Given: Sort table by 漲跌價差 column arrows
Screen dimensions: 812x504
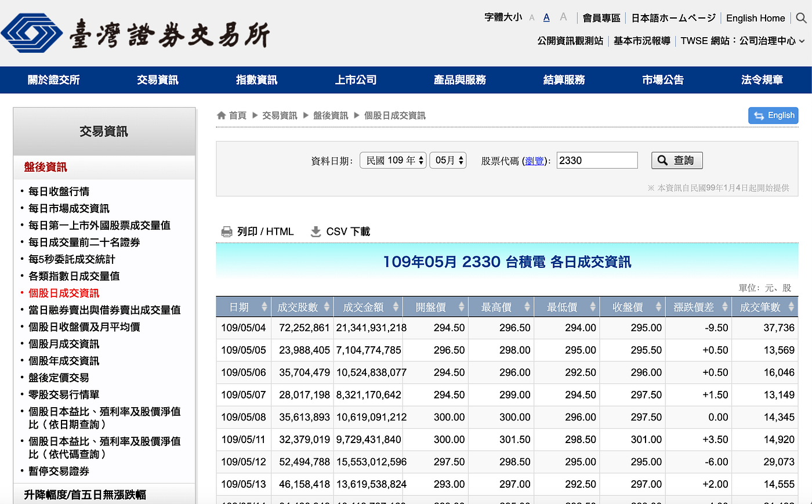Looking at the screenshot, I should (725, 307).
